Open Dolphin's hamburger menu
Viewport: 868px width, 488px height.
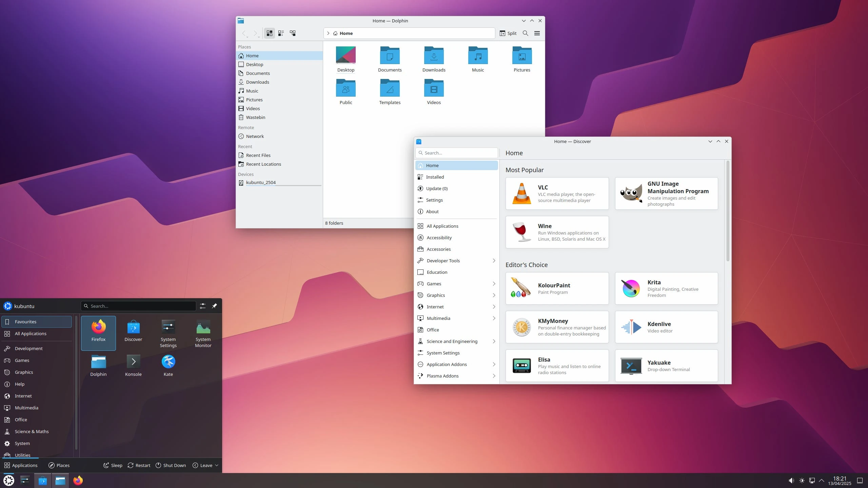click(x=537, y=33)
